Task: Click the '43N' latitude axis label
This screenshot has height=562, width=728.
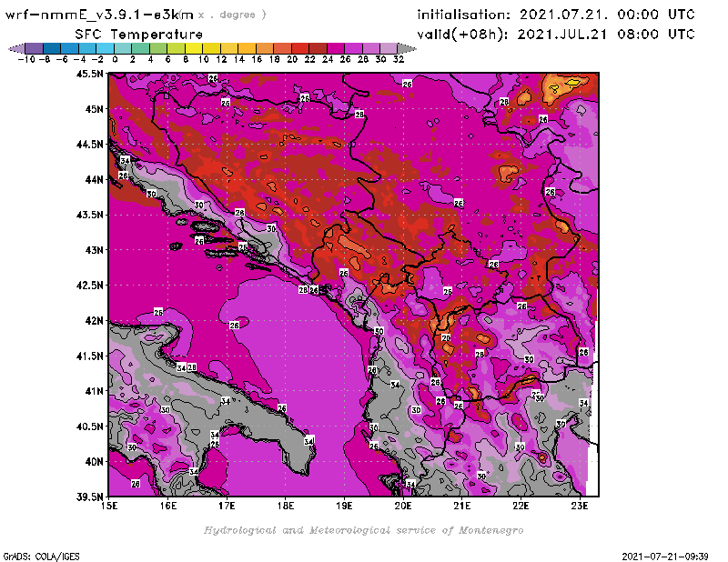Action: [94, 250]
